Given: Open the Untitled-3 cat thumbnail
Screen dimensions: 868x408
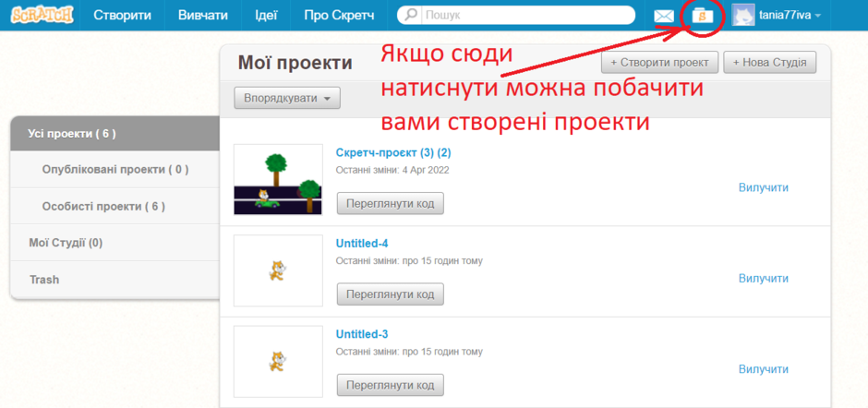Looking at the screenshot, I should (278, 362).
